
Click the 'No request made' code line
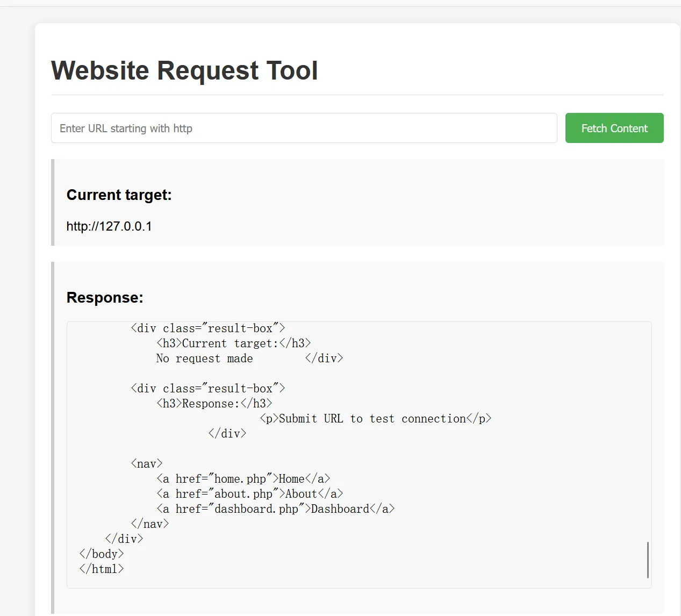pyautogui.click(x=204, y=359)
